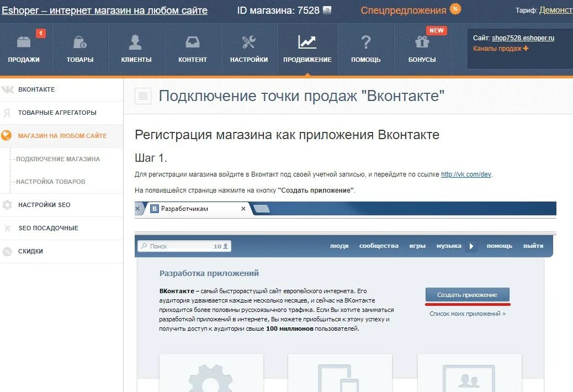Click the list icon beside the page title
573x392 pixels.
[142, 95]
